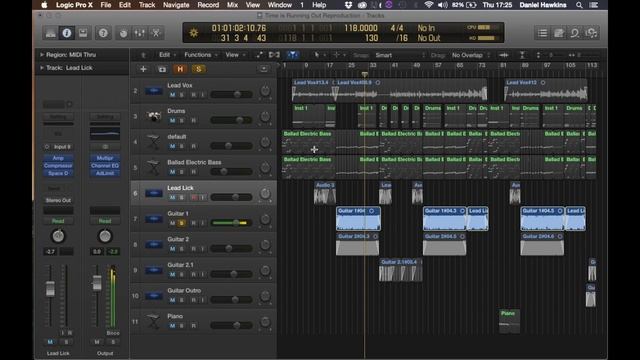Click the duplicate track button

click(x=162, y=69)
